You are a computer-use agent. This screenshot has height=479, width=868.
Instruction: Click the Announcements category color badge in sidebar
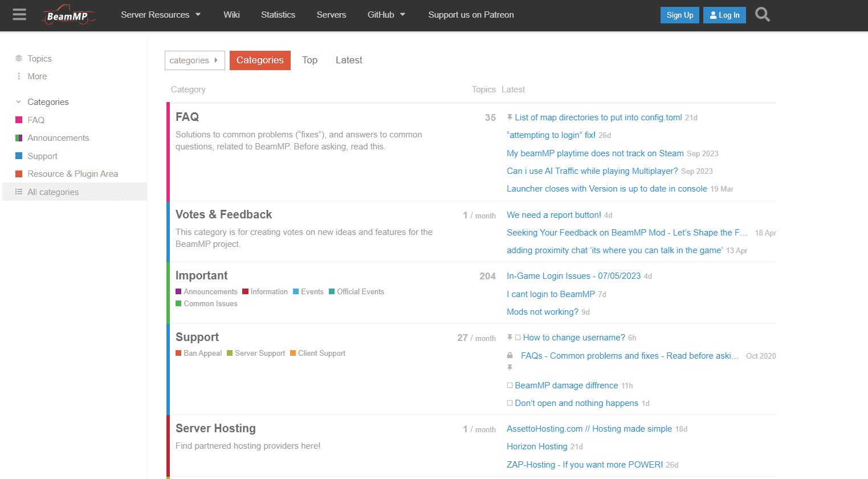point(19,138)
